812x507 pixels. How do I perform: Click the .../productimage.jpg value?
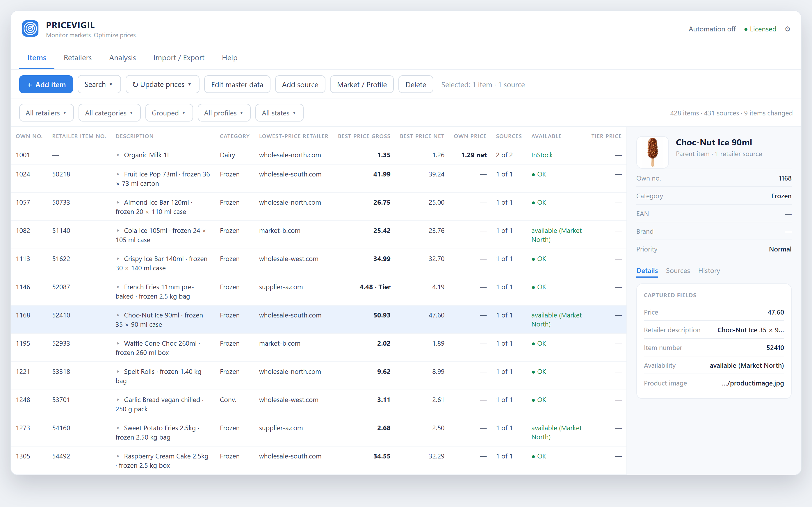click(753, 383)
